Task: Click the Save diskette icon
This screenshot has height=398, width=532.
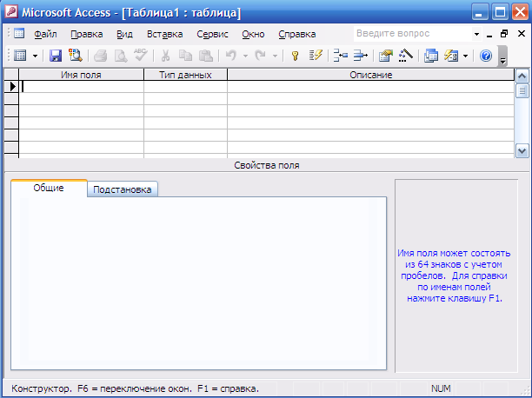Action: pyautogui.click(x=56, y=56)
